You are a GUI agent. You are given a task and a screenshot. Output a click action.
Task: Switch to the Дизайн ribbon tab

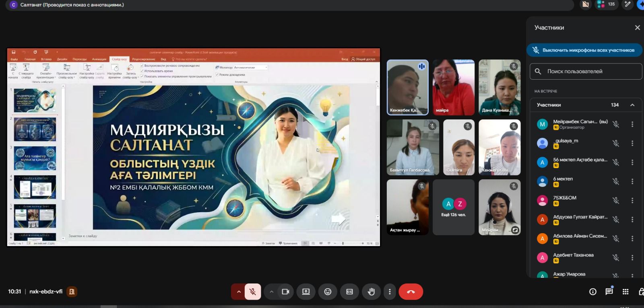pos(62,59)
